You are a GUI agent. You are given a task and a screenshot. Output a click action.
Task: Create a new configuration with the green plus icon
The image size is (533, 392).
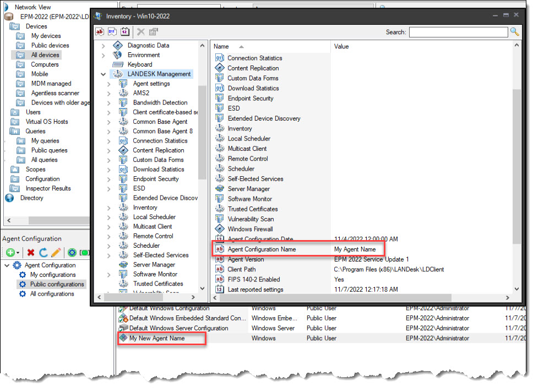point(10,252)
